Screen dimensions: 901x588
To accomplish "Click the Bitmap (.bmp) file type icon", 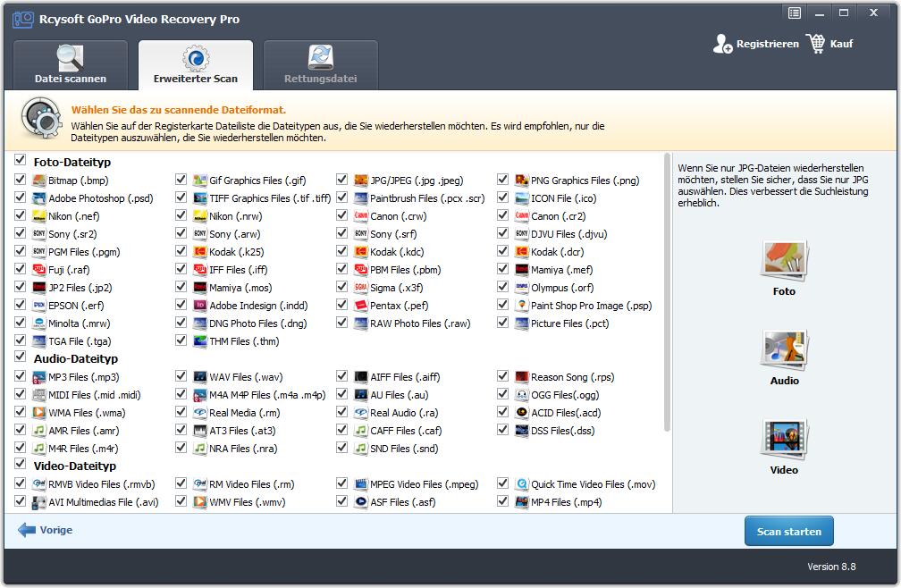I will pyautogui.click(x=39, y=181).
